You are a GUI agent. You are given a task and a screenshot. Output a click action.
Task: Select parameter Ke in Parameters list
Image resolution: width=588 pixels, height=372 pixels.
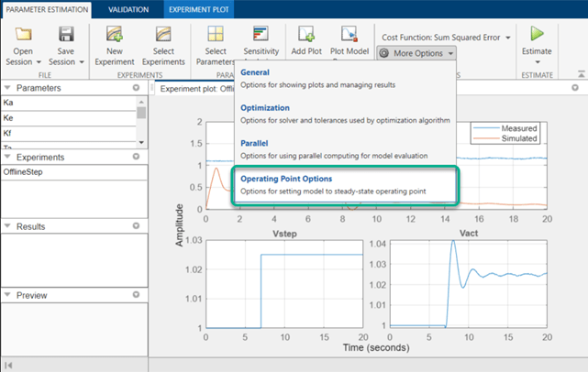[69, 118]
